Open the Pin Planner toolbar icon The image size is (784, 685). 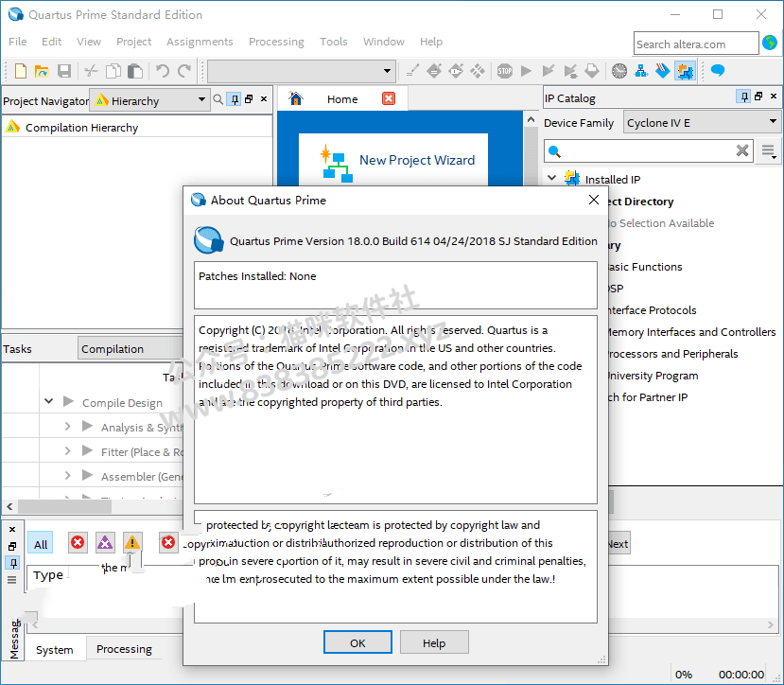tap(456, 71)
